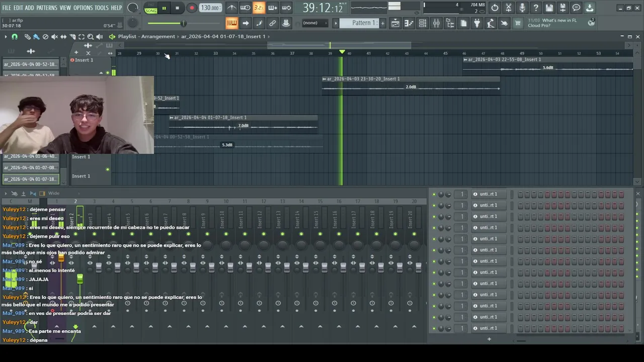Open undo history circular arrow icon
The height and width of the screenshot is (362, 644).
[495, 8]
